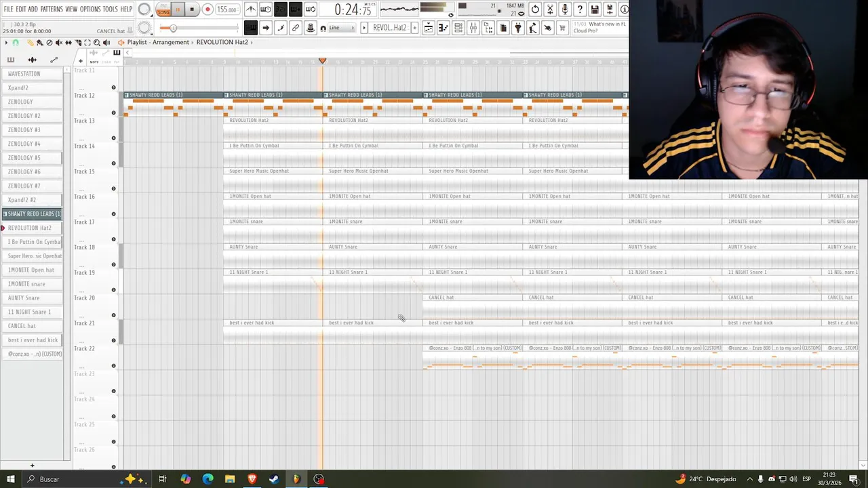The image size is (868, 488).
Task: Open the EDIT menu
Action: click(20, 9)
